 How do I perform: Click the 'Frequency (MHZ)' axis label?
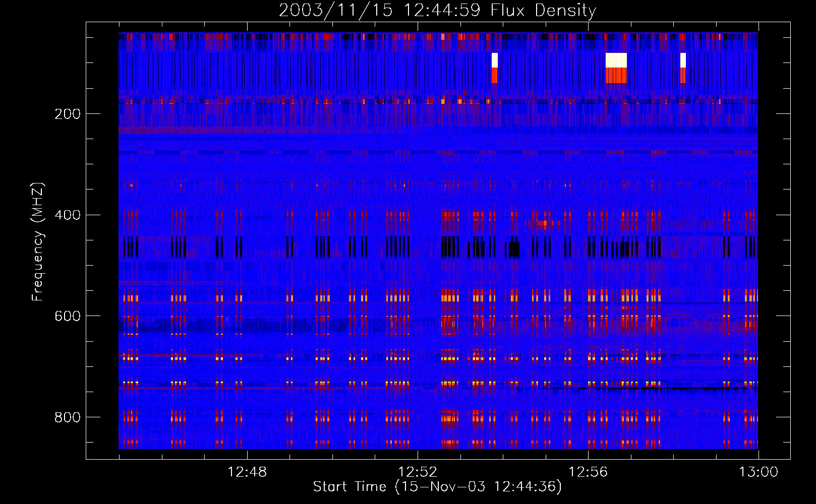(x=37, y=241)
